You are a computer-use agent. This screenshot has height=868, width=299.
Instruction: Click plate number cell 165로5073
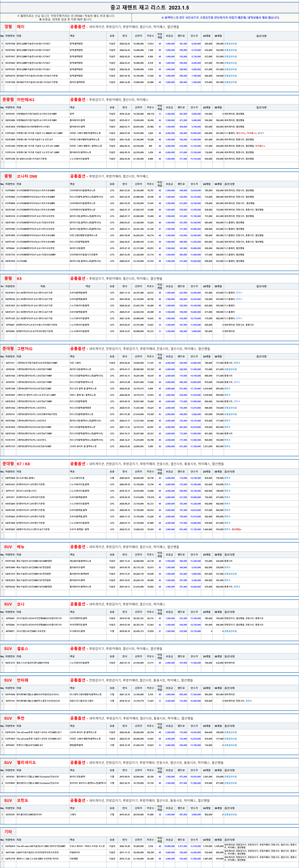point(10,293)
